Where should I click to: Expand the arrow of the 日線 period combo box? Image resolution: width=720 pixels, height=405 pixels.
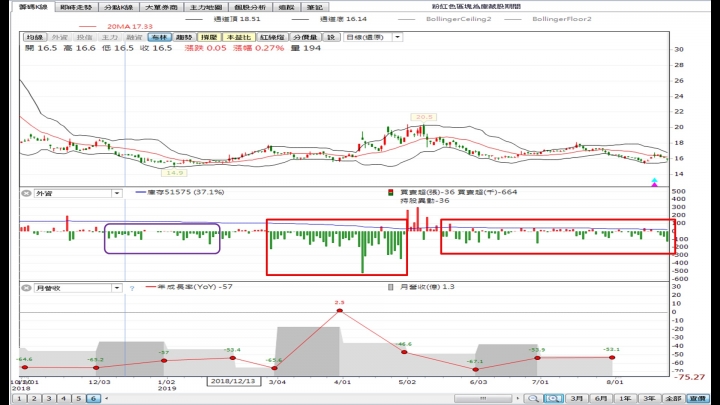click(398, 37)
